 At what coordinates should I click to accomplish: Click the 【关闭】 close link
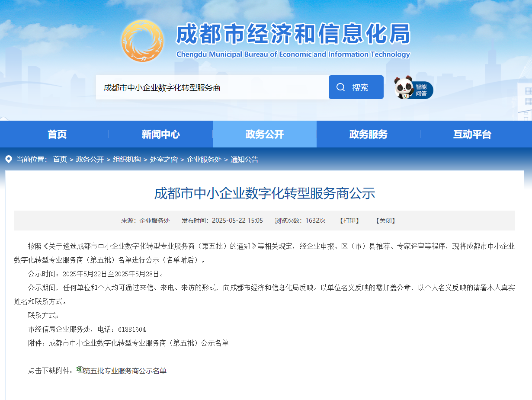click(385, 221)
